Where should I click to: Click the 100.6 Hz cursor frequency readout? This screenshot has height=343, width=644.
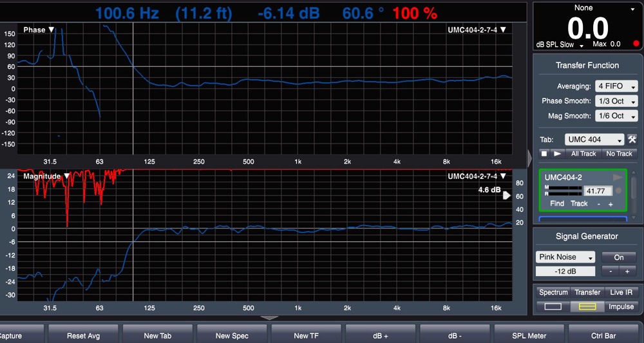click(x=128, y=14)
